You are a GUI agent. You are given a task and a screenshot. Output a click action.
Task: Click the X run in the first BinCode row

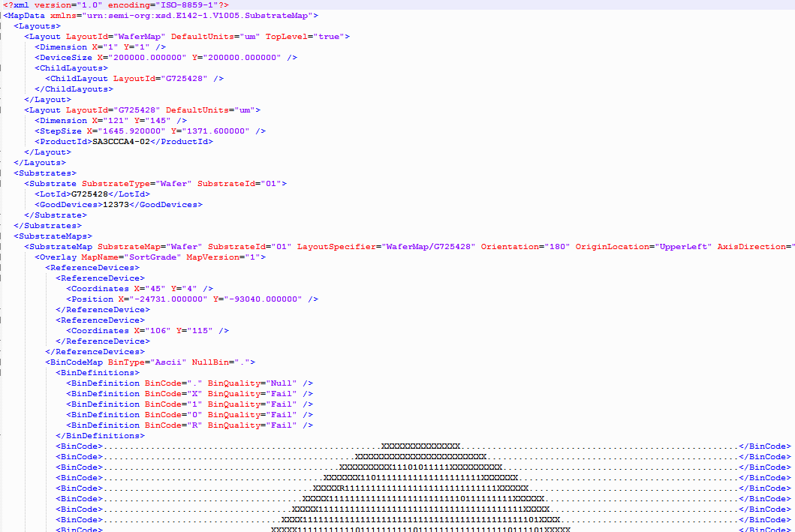421,446
